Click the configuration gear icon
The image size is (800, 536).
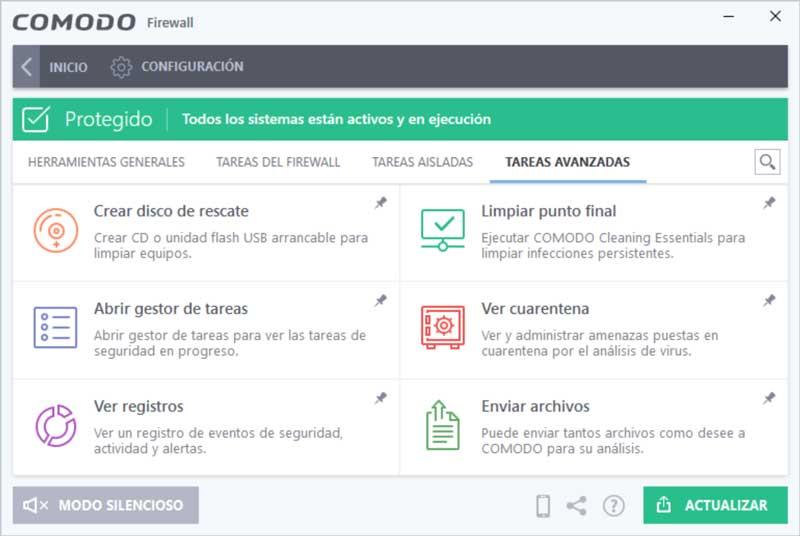point(121,67)
